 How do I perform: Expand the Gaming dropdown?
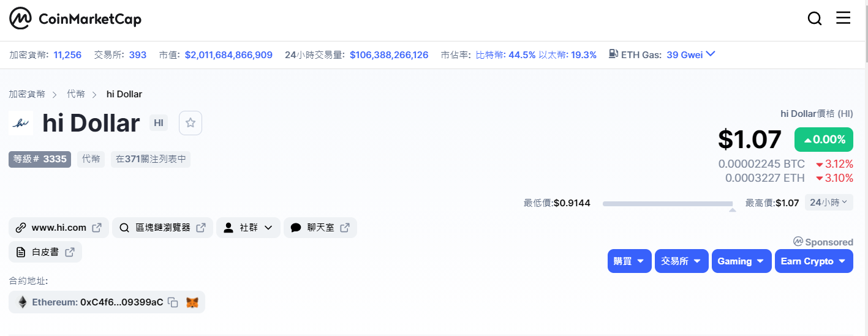(x=742, y=261)
